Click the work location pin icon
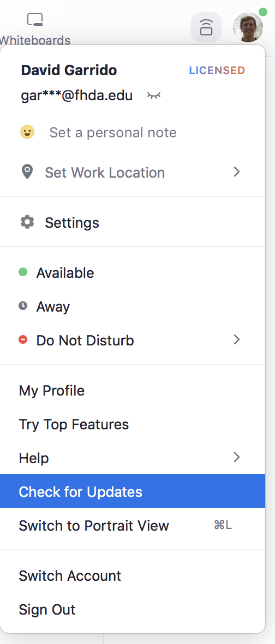The height and width of the screenshot is (644, 275). 27,172
